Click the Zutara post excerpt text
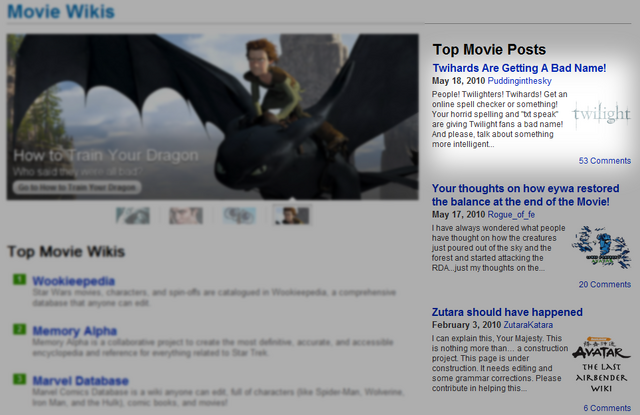The width and height of the screenshot is (640, 415). 500,363
